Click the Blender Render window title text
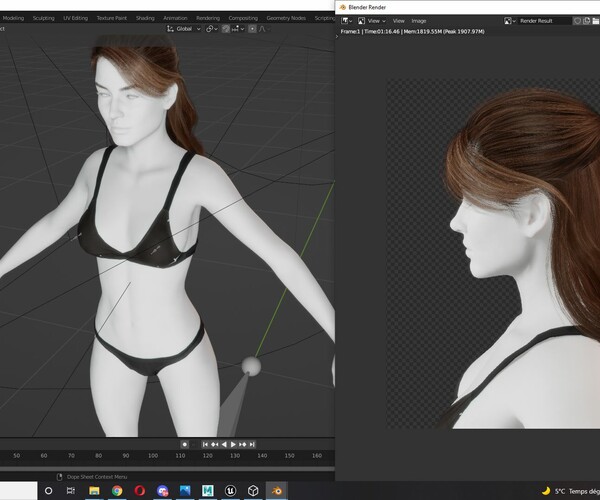The width and height of the screenshot is (600, 500). (367, 7)
